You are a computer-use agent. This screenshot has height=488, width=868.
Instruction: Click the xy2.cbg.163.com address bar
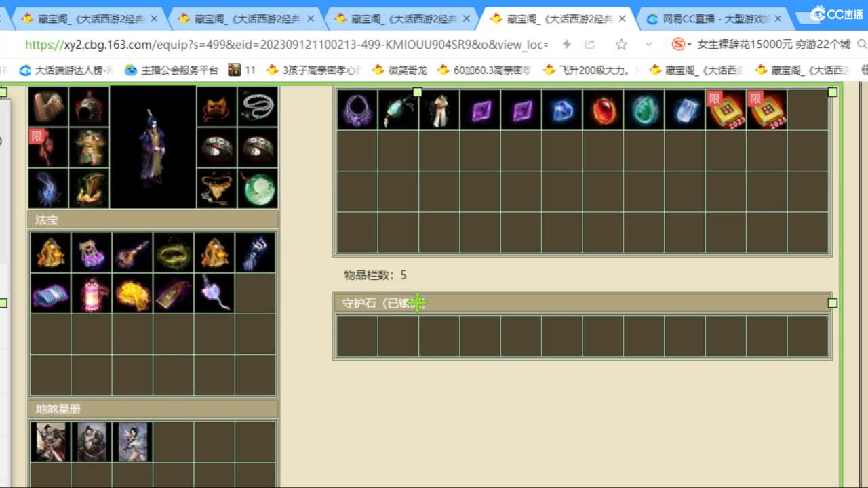coord(285,45)
